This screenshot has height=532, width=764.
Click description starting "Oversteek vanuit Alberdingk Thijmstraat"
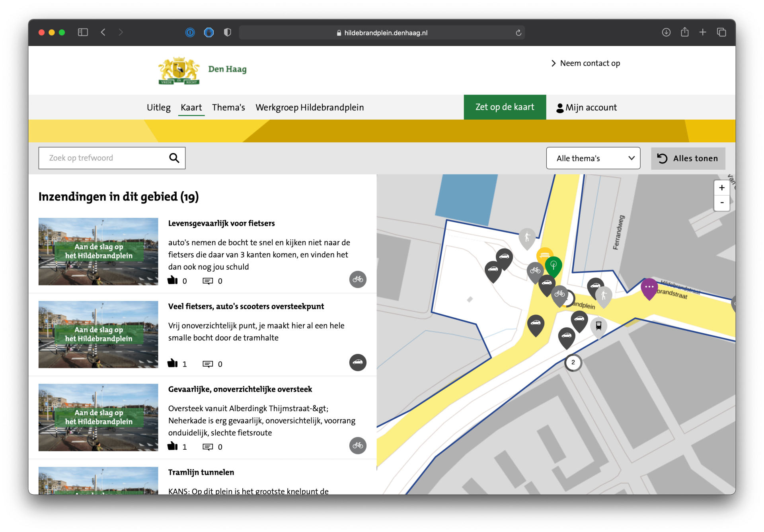[x=262, y=420]
